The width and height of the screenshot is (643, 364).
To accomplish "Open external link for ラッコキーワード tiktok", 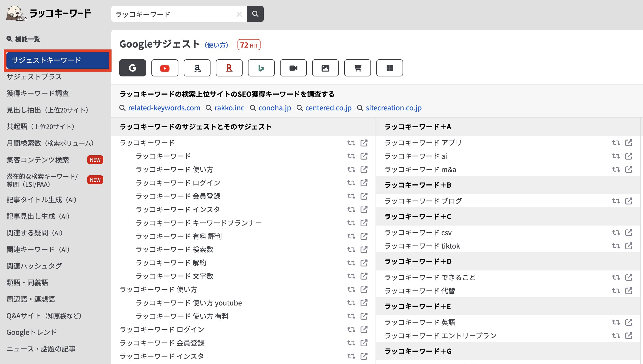I will [629, 246].
